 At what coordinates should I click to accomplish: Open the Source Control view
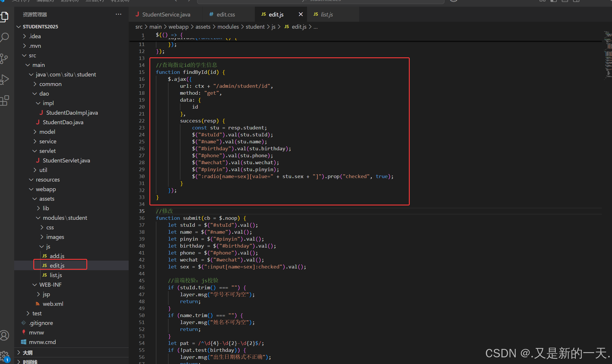point(4,58)
